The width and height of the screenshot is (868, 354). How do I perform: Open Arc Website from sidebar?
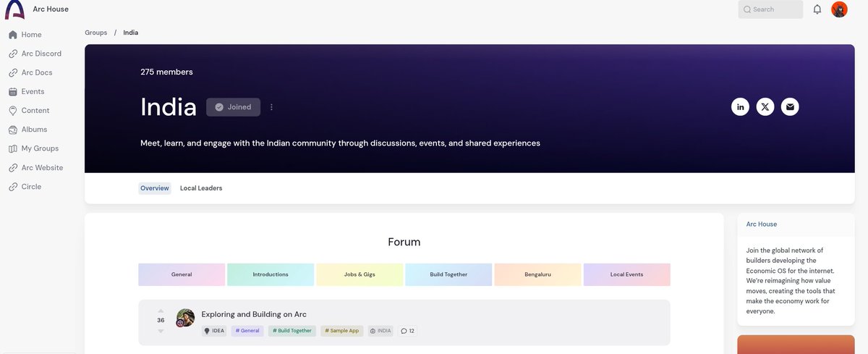pyautogui.click(x=43, y=168)
